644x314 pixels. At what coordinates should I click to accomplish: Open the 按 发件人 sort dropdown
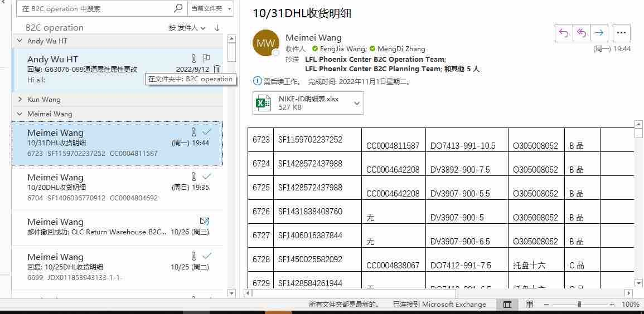click(x=187, y=28)
